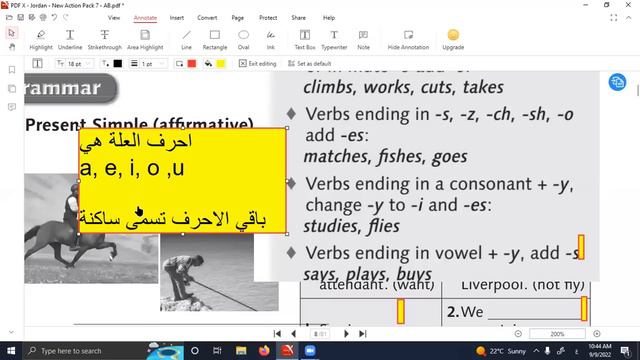The image size is (640, 360).
Task: Collapse the ribbon with the chevron
Action: pyautogui.click(x=629, y=18)
